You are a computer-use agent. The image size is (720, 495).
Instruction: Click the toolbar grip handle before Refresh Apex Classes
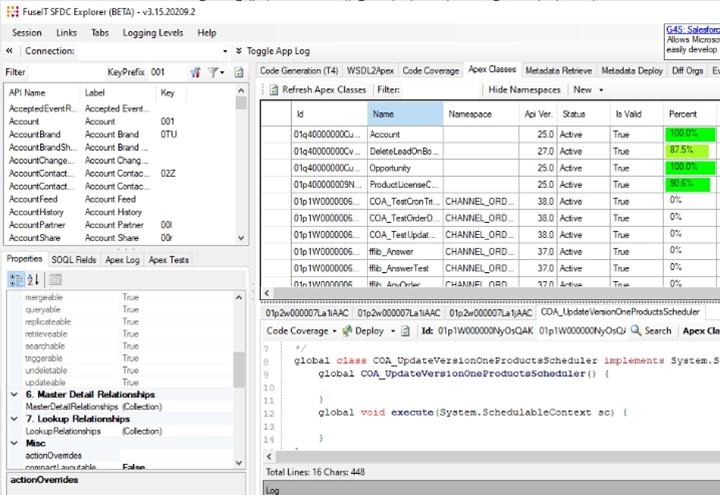[x=263, y=90]
